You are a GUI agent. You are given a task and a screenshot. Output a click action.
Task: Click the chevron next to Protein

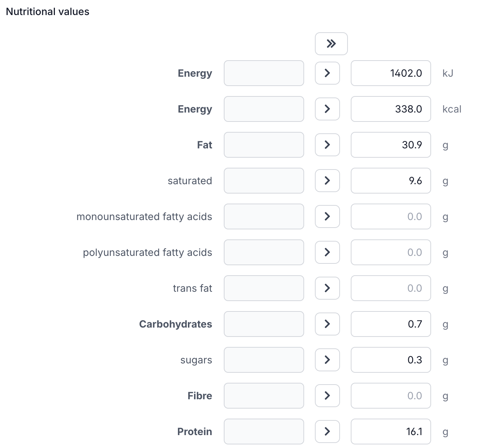click(x=327, y=432)
